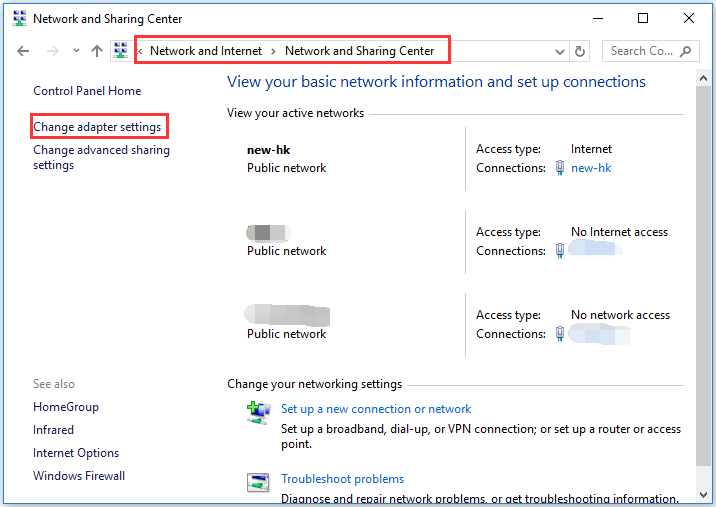716x507 pixels.
Task: Click the Search Control Panel field
Action: click(x=643, y=51)
